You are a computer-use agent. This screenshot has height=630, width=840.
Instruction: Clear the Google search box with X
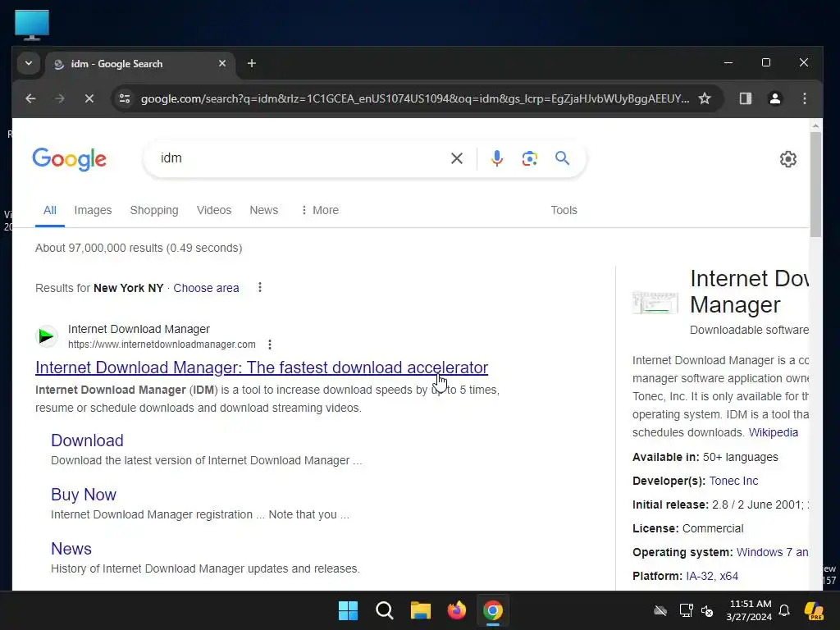pos(456,158)
